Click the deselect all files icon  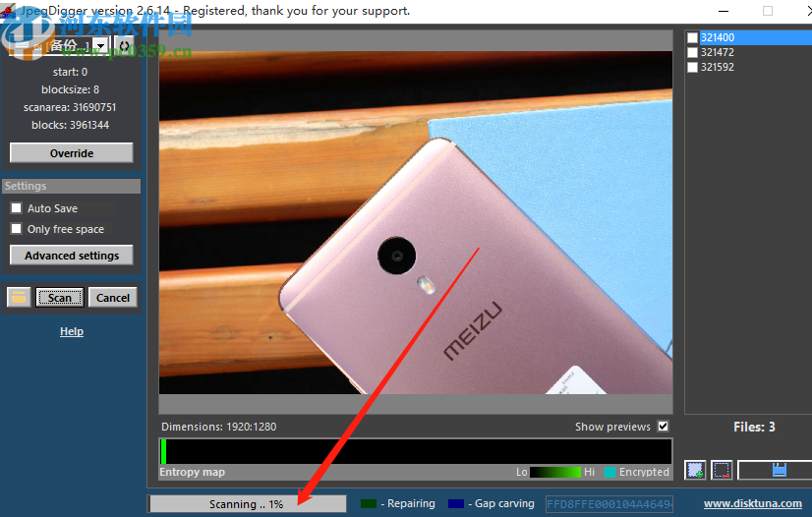tap(722, 470)
